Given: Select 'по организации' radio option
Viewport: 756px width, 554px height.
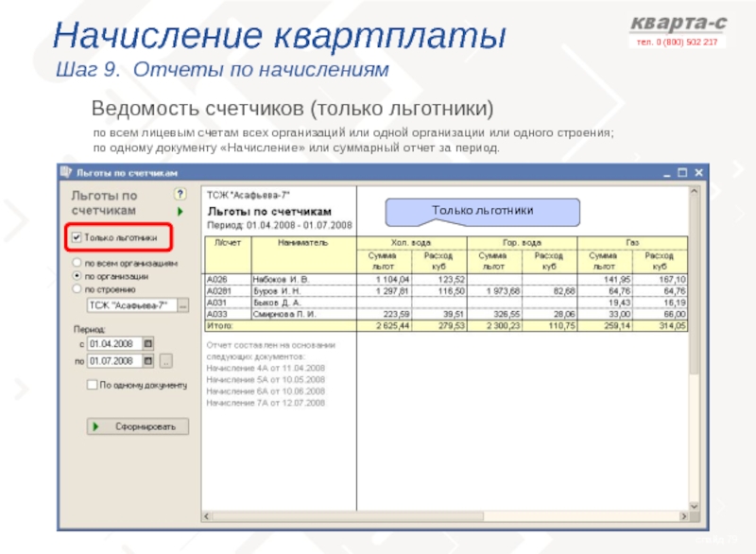Looking at the screenshot, I should point(77,276).
